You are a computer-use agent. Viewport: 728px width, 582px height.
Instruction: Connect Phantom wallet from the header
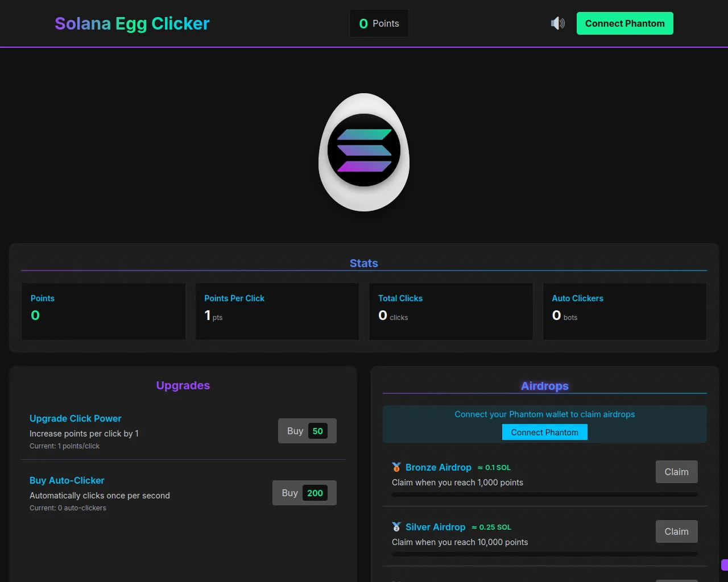tap(625, 23)
